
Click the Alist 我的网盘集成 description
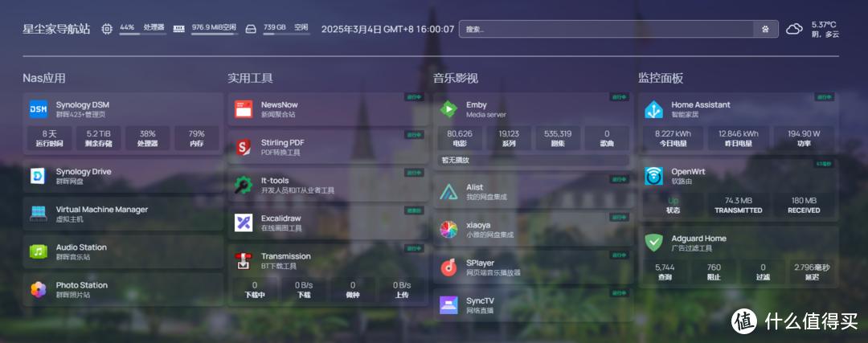coord(486,197)
